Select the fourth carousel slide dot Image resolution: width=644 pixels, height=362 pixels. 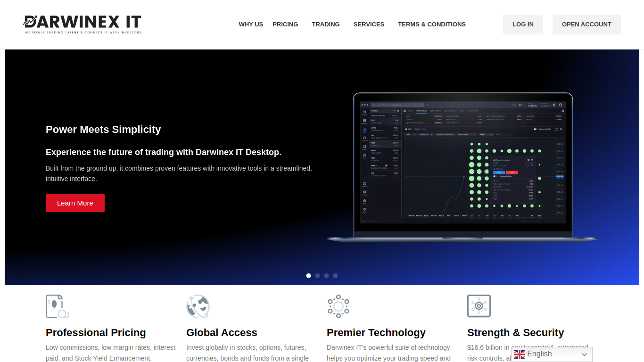click(x=336, y=276)
